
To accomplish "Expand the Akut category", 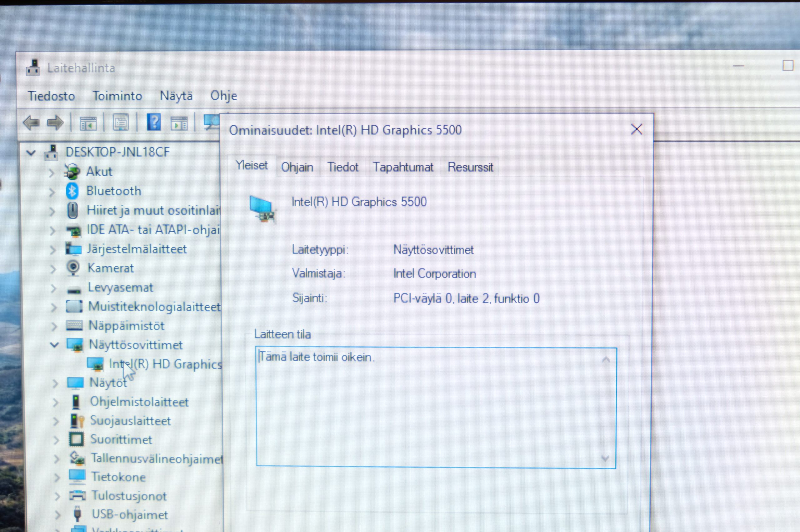I will (x=52, y=173).
